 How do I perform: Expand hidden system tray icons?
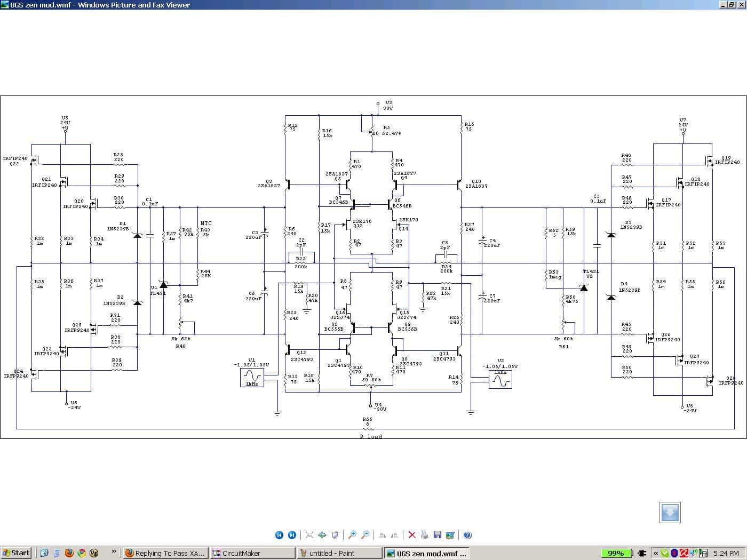coord(655,553)
